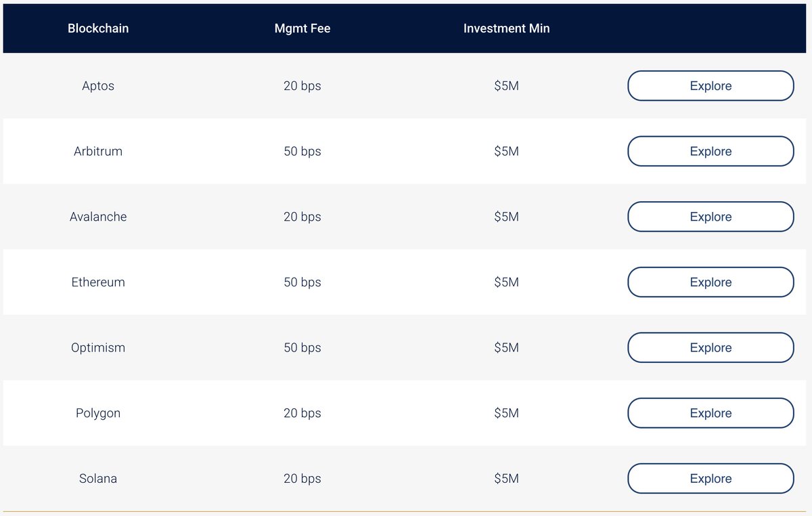This screenshot has height=516, width=812.
Task: Click the Solana blockchain name
Action: (x=98, y=478)
